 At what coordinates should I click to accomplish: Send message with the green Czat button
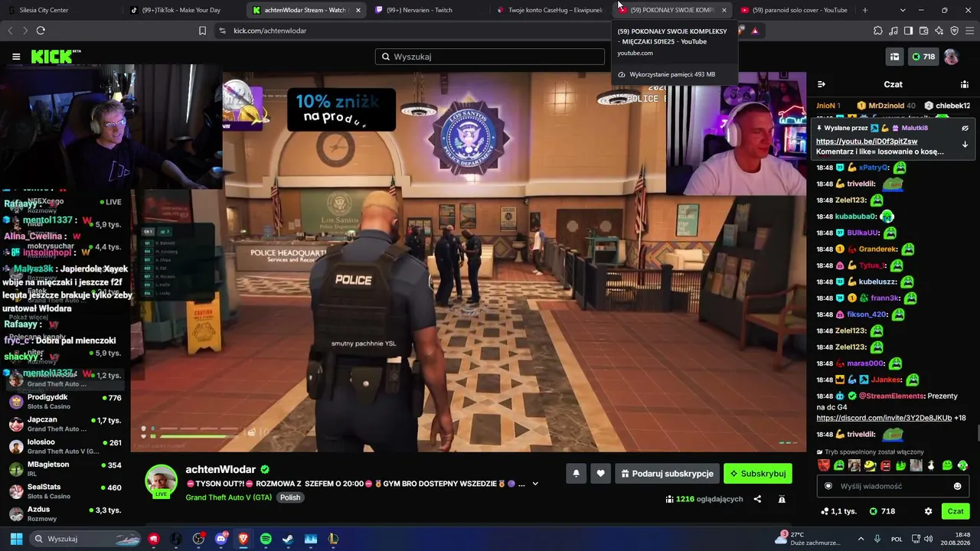pyautogui.click(x=955, y=511)
